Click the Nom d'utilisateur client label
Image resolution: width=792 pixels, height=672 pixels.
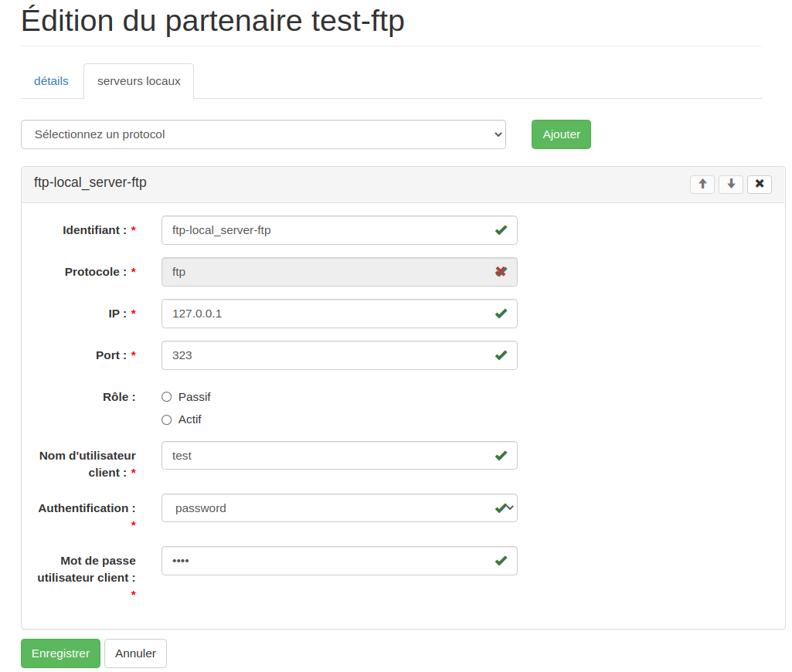(x=87, y=464)
